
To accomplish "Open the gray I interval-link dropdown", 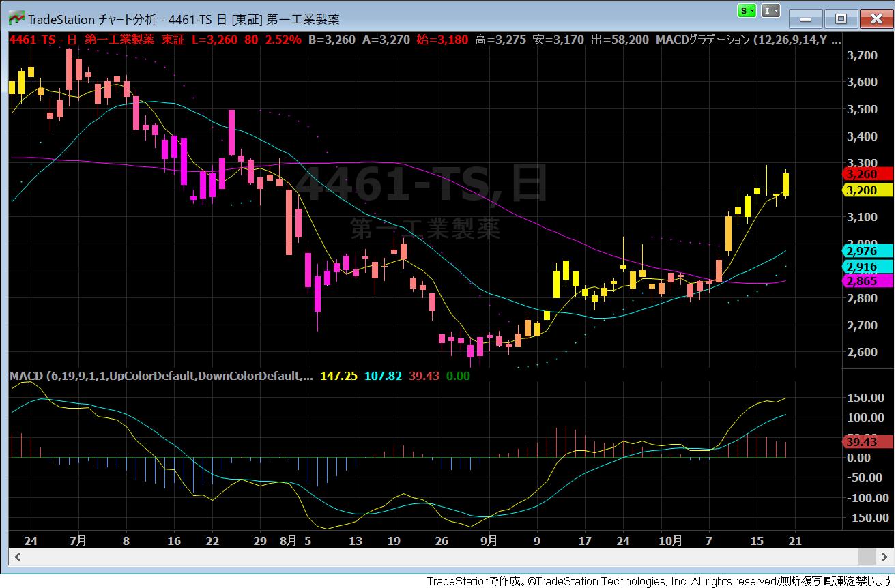I will click(x=770, y=11).
